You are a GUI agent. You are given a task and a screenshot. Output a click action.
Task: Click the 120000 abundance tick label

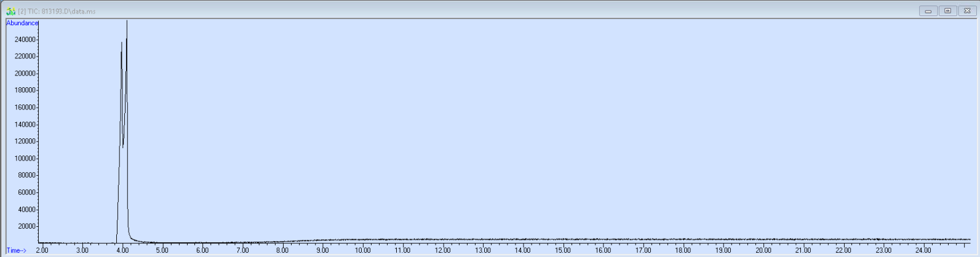tap(25, 141)
